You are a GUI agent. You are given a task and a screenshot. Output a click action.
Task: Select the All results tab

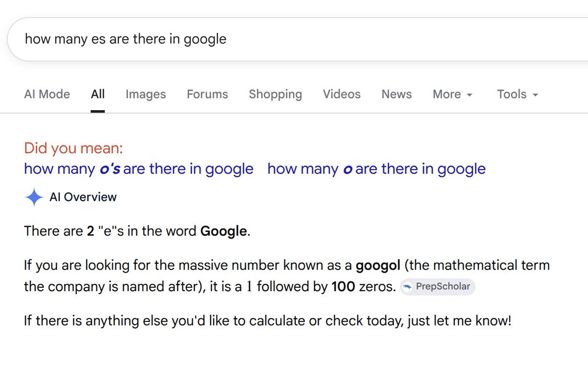(98, 94)
